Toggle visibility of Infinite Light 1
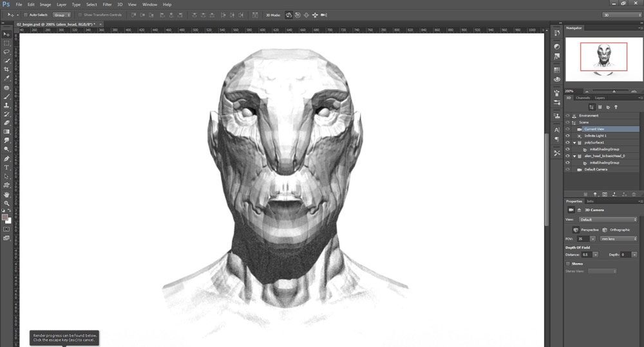Screen dimensions: 644x347 [567, 136]
